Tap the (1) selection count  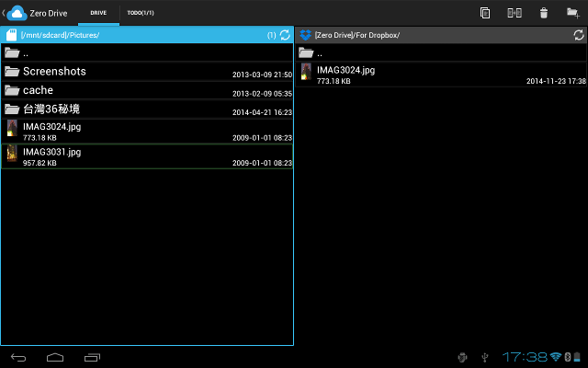[272, 35]
